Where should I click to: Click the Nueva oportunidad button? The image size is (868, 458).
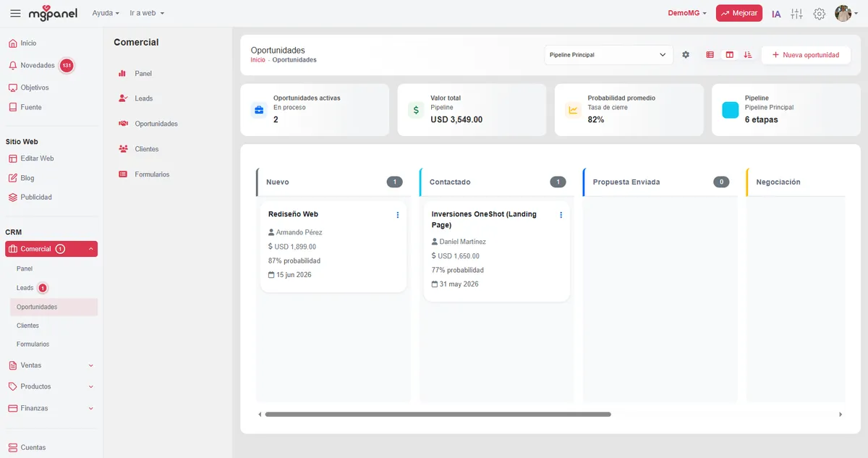(805, 55)
